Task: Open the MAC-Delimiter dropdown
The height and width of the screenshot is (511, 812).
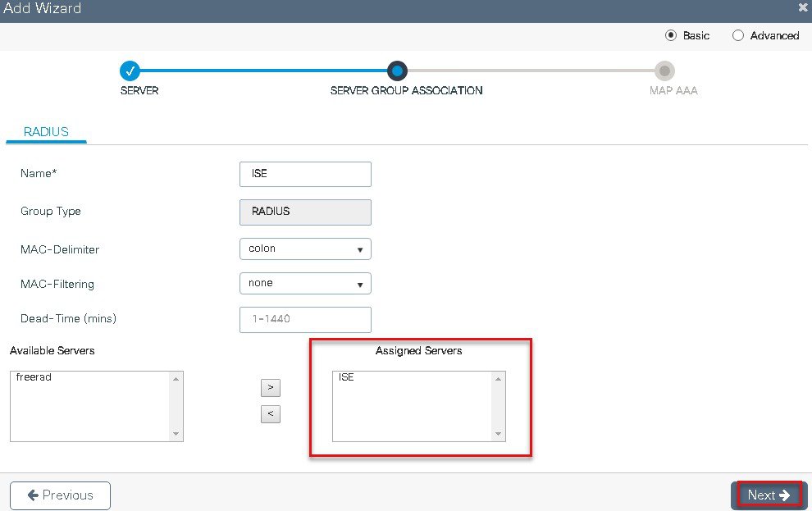Action: pyautogui.click(x=306, y=249)
